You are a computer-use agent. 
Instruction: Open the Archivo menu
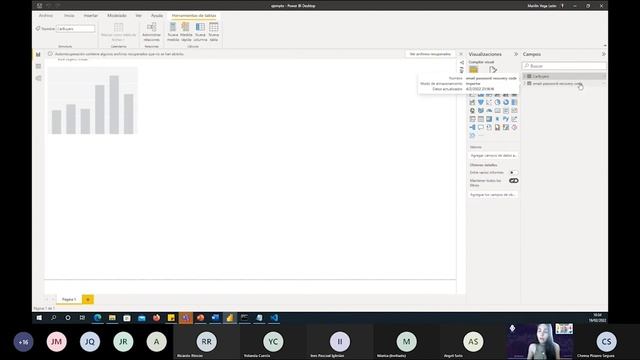pos(46,16)
